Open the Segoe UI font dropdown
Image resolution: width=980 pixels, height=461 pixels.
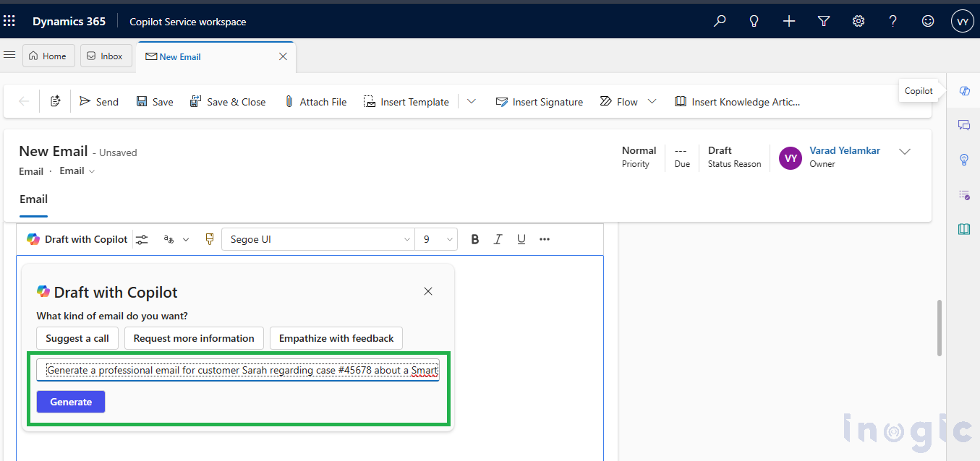click(318, 239)
